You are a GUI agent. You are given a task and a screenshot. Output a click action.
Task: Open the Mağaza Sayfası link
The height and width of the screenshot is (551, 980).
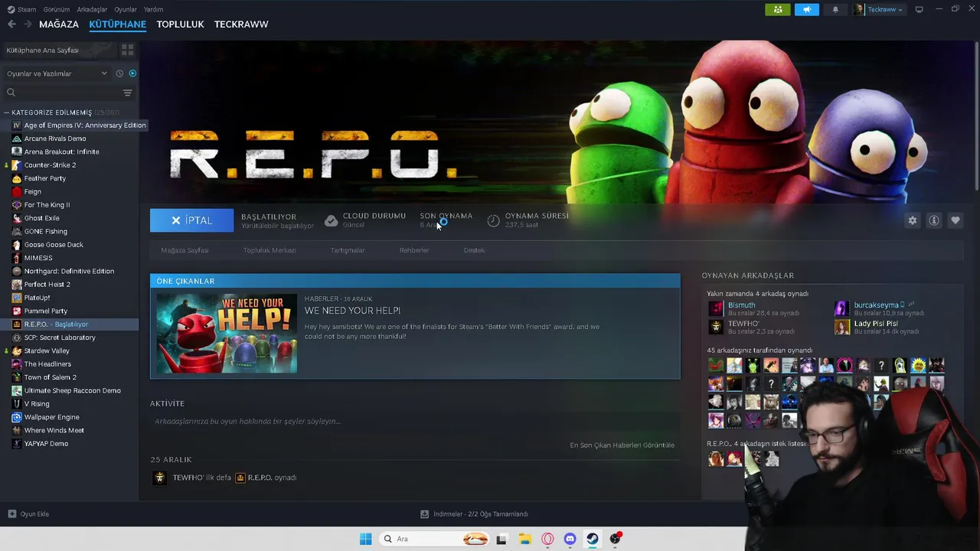[x=185, y=250]
